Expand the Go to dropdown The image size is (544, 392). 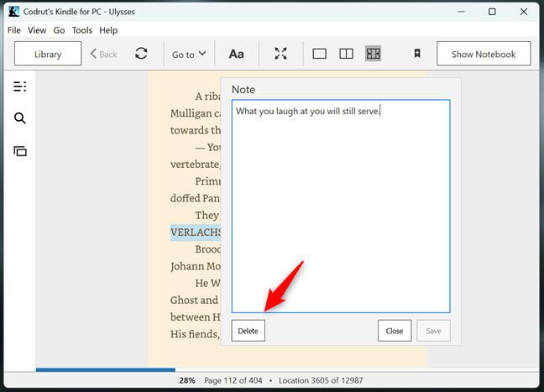click(x=189, y=54)
